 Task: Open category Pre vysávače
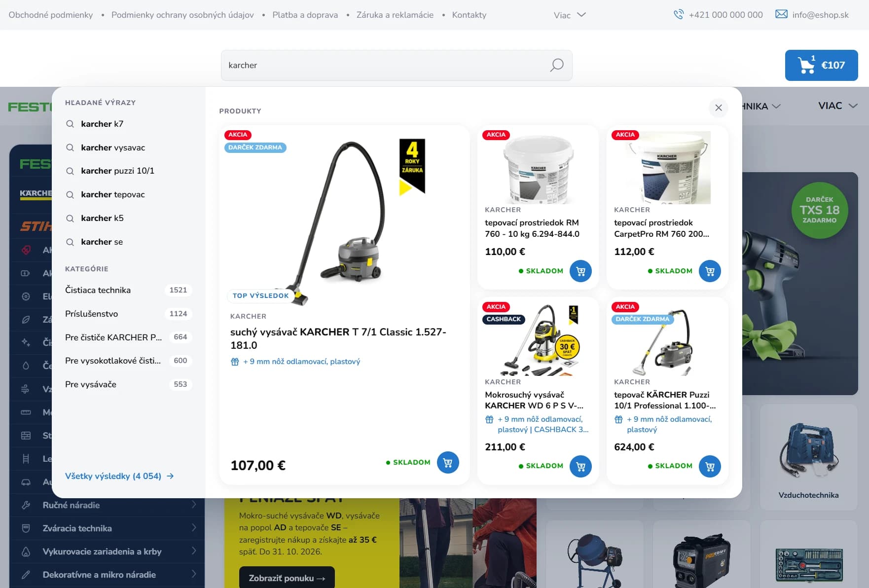pos(128,384)
